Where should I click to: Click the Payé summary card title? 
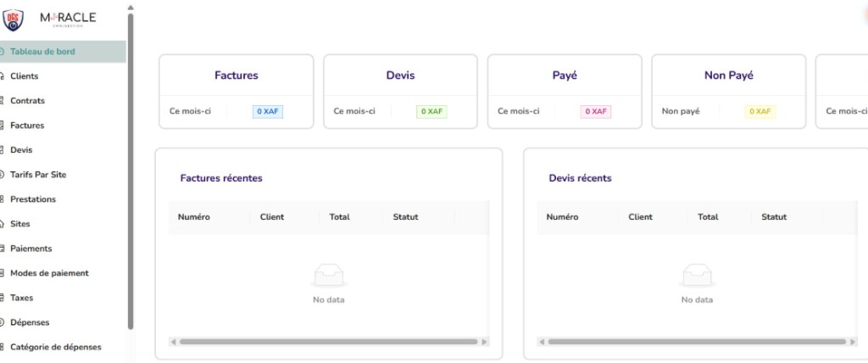565,75
